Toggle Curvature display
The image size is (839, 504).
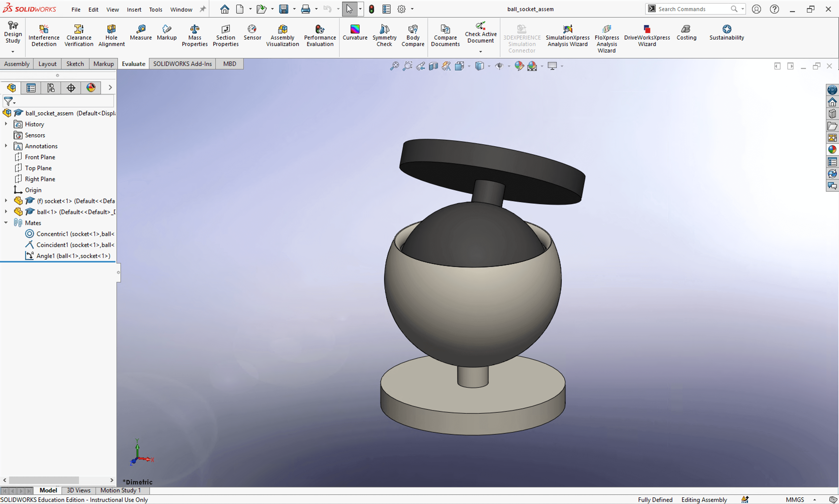tap(355, 33)
